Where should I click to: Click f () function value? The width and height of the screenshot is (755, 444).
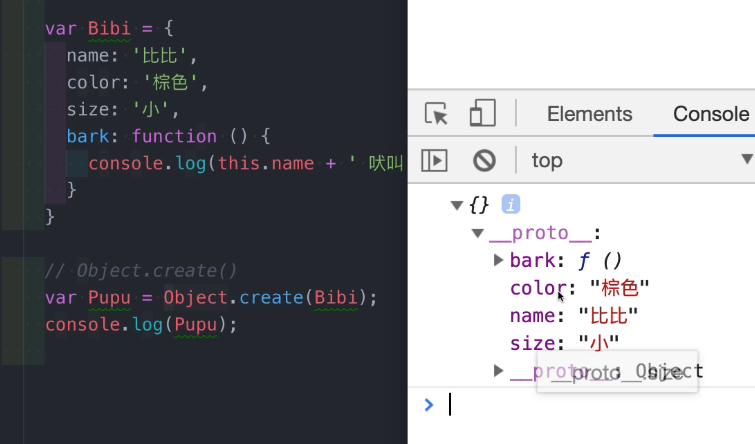pyautogui.click(x=600, y=261)
